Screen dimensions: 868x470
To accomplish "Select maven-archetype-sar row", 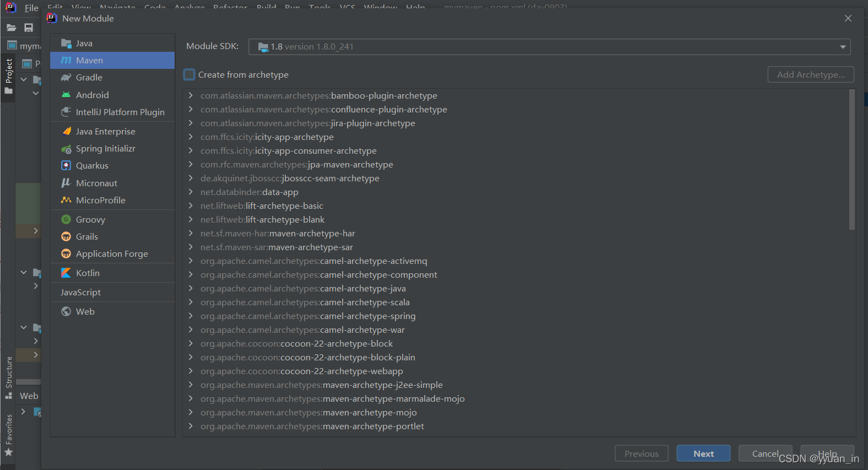I will [x=517, y=247].
